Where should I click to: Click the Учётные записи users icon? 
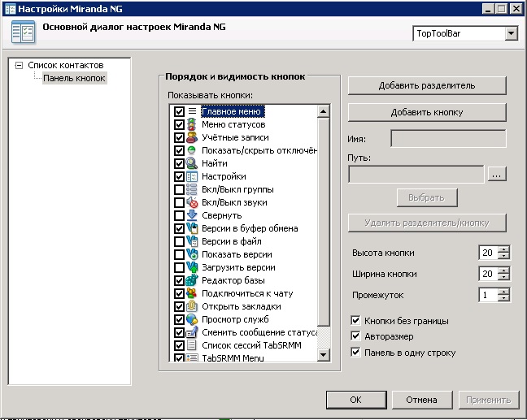tap(192, 137)
